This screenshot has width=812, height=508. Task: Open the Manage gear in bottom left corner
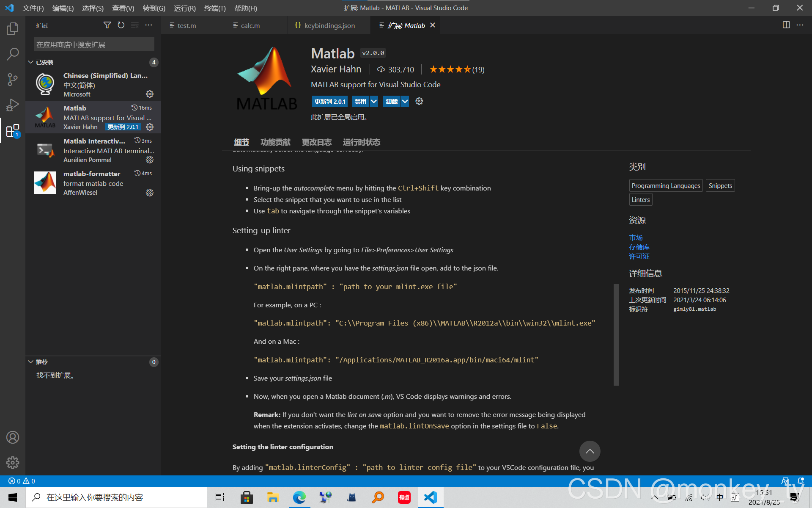(x=12, y=463)
